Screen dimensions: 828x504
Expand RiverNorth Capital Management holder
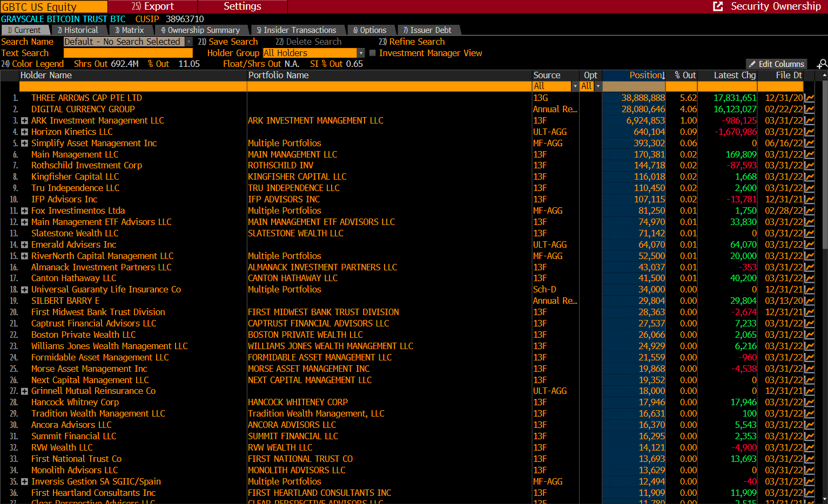tap(24, 256)
